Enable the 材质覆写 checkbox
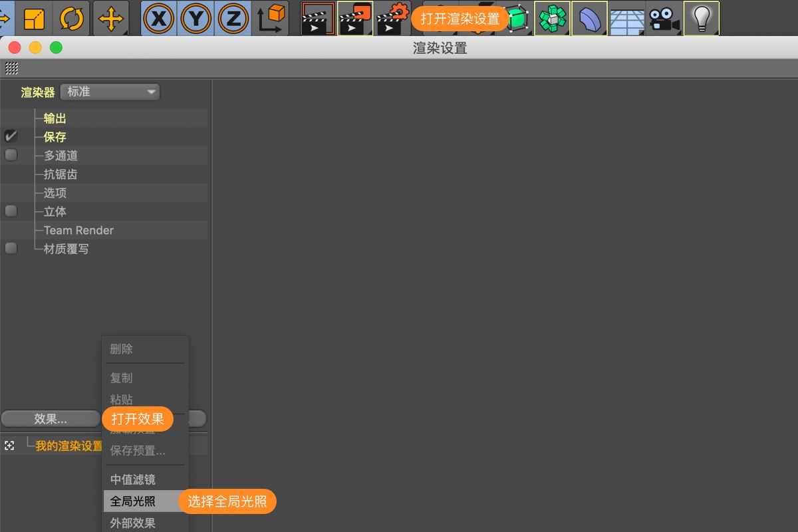Image resolution: width=798 pixels, height=532 pixels. point(11,248)
